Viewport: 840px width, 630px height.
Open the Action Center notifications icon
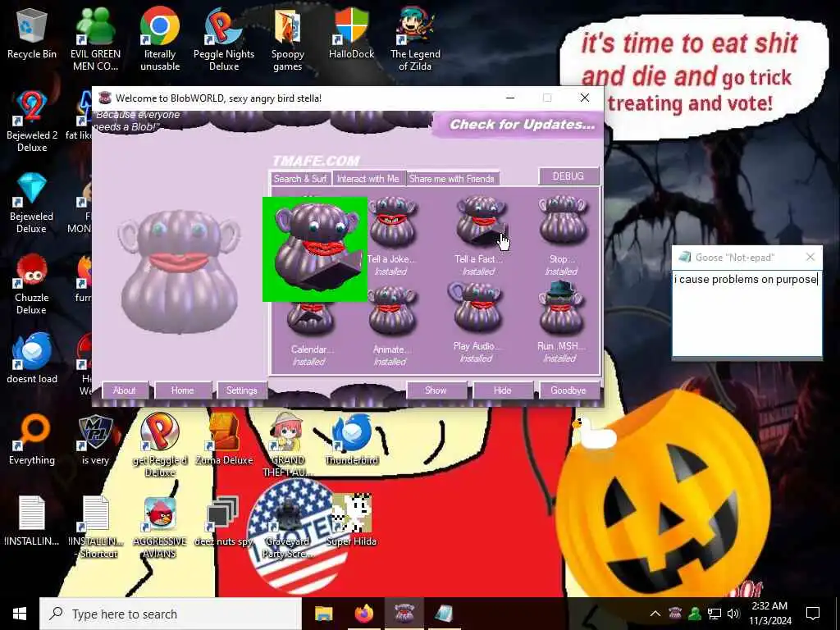tap(813, 614)
